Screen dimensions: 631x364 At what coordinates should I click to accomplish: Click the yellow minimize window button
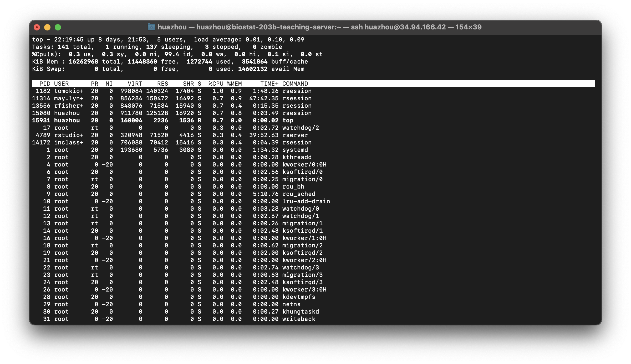[x=47, y=27]
